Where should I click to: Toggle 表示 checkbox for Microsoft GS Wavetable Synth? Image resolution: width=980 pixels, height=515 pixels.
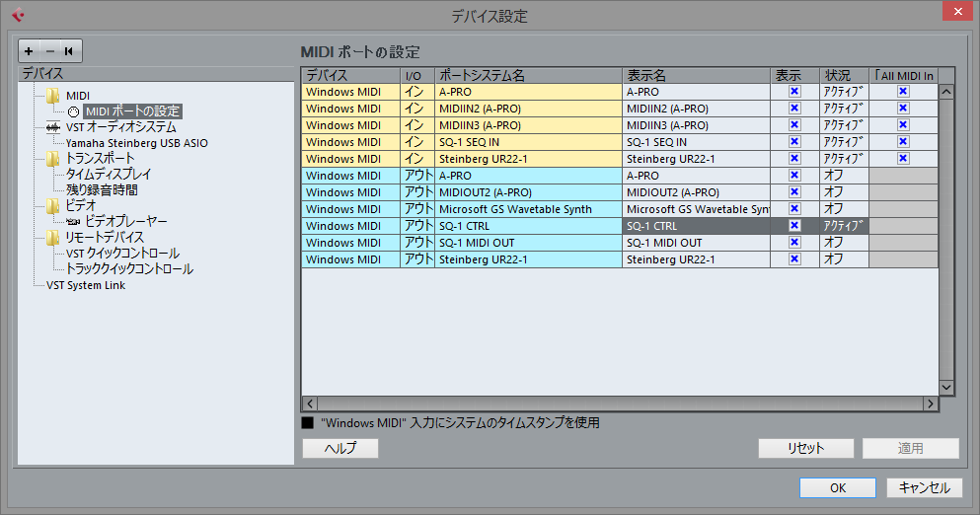(794, 209)
